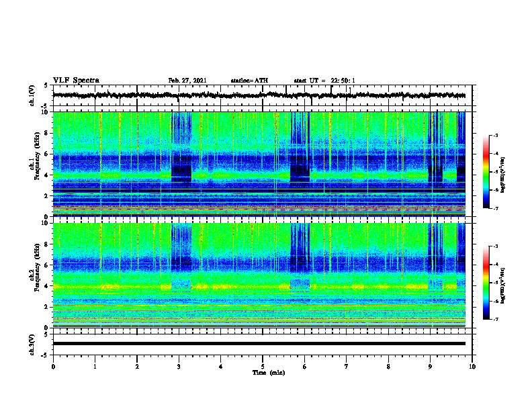This screenshot has height=411, width=532.
Task: Click the "-3" value on ch.1 colorbar
Action: click(496, 135)
